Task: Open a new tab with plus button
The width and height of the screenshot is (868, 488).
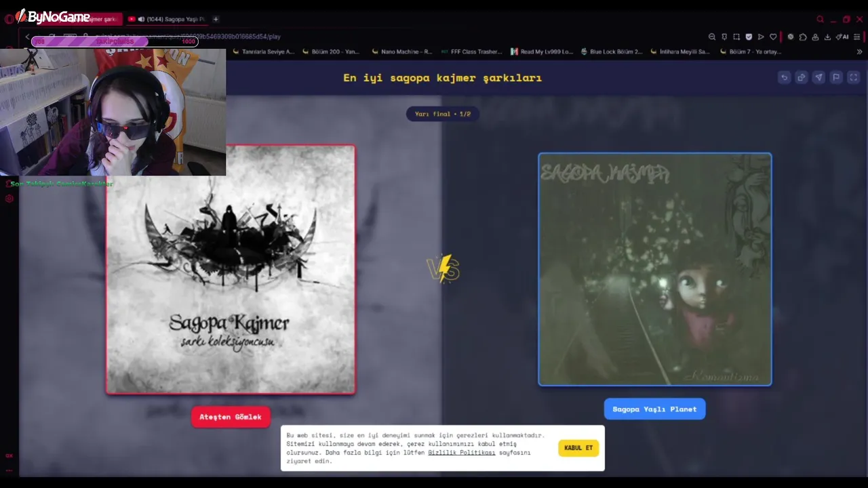Action: (216, 19)
